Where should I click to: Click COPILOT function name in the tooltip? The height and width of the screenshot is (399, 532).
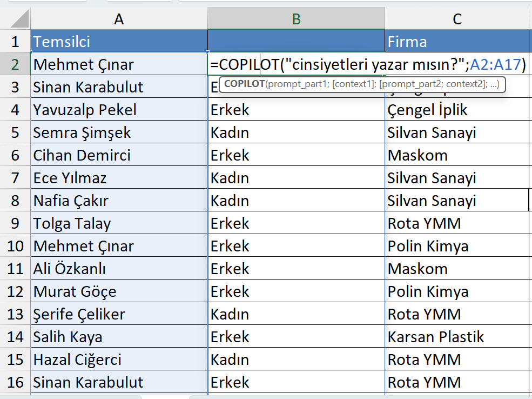pyautogui.click(x=244, y=84)
